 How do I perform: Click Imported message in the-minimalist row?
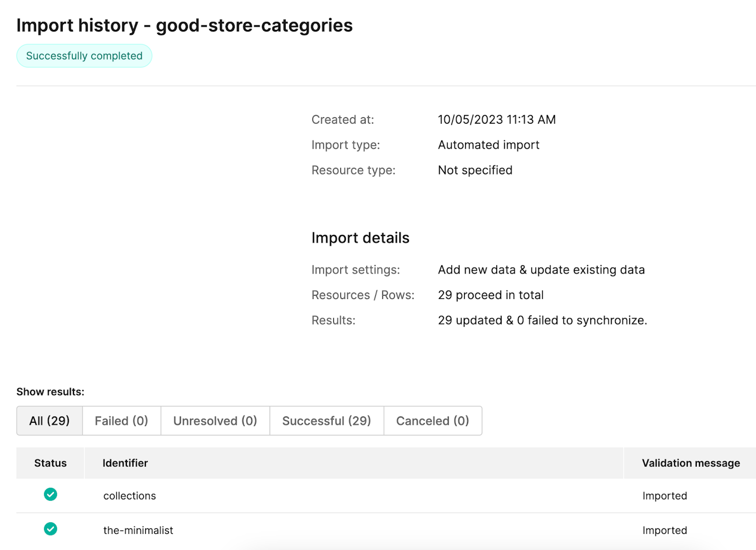(665, 530)
